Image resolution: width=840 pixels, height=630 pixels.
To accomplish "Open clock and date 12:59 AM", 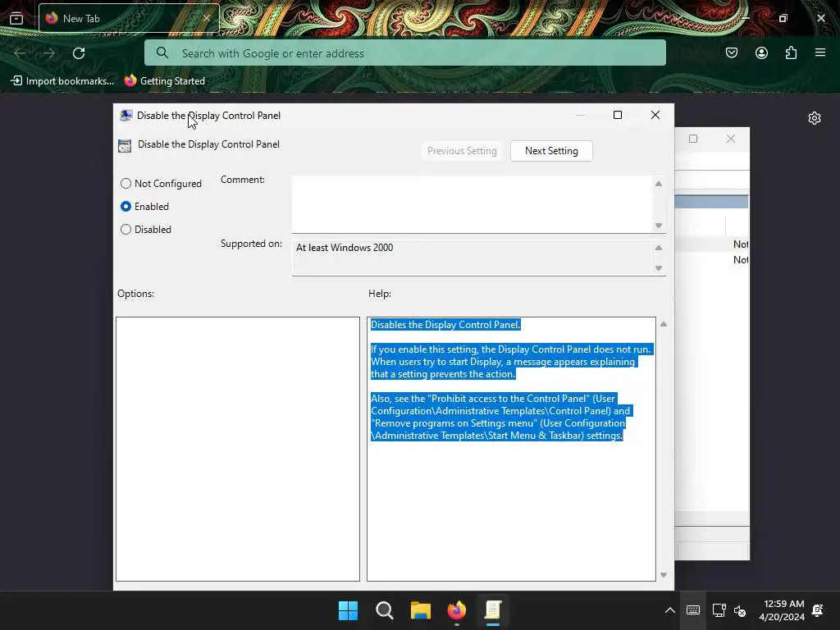I will tap(782, 610).
